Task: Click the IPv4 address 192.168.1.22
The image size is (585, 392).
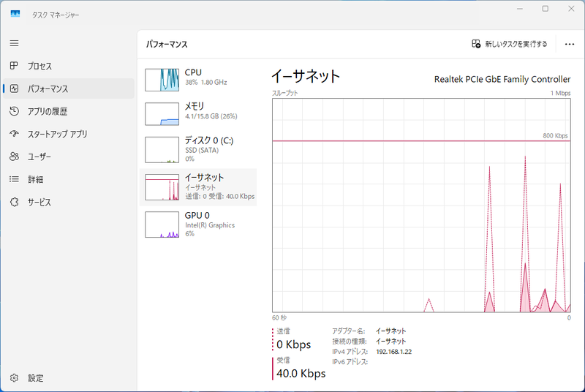Action: [x=394, y=352]
